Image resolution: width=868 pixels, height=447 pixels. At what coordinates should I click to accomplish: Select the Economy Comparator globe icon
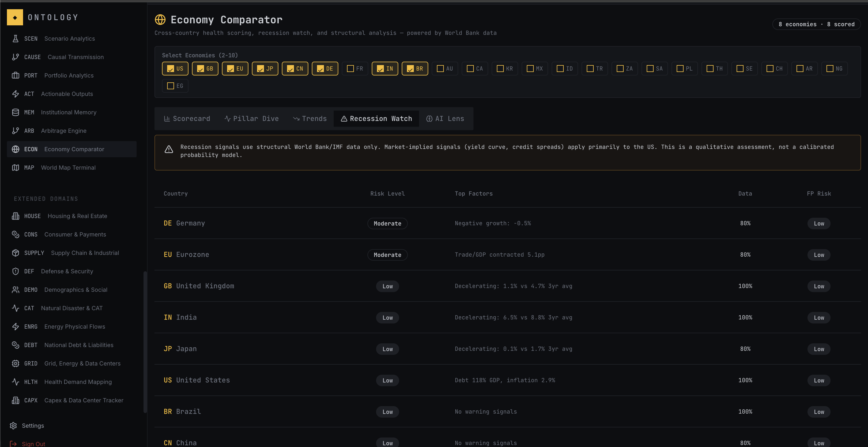16,149
